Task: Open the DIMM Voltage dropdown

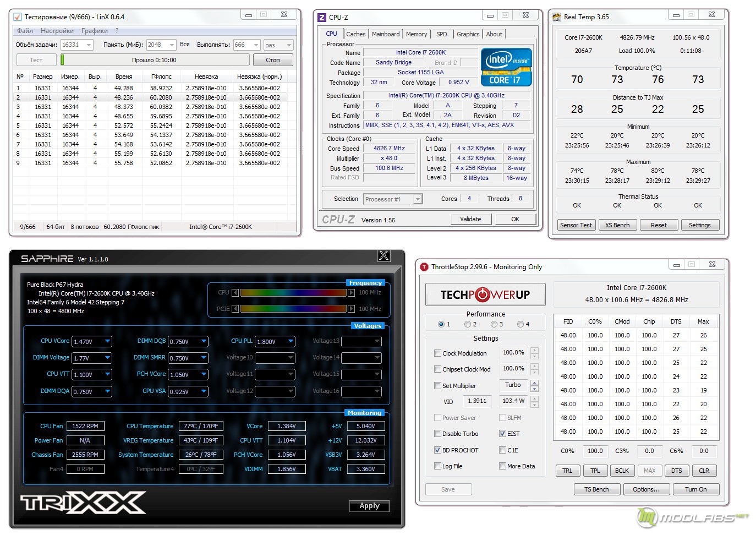Action: (107, 358)
